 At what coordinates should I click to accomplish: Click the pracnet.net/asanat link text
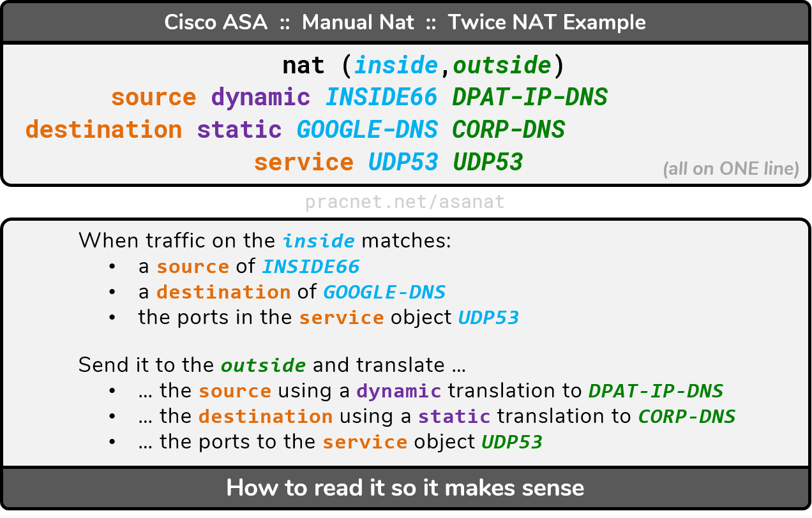click(x=405, y=202)
